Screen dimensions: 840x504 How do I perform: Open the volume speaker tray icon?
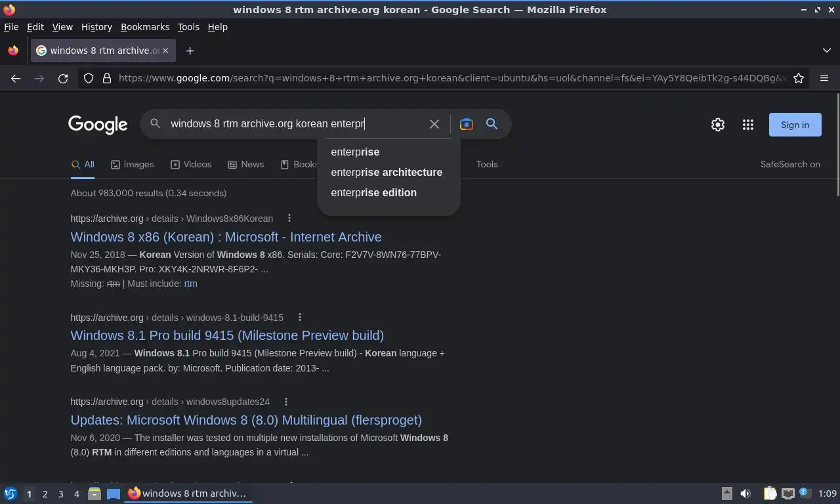(x=745, y=493)
